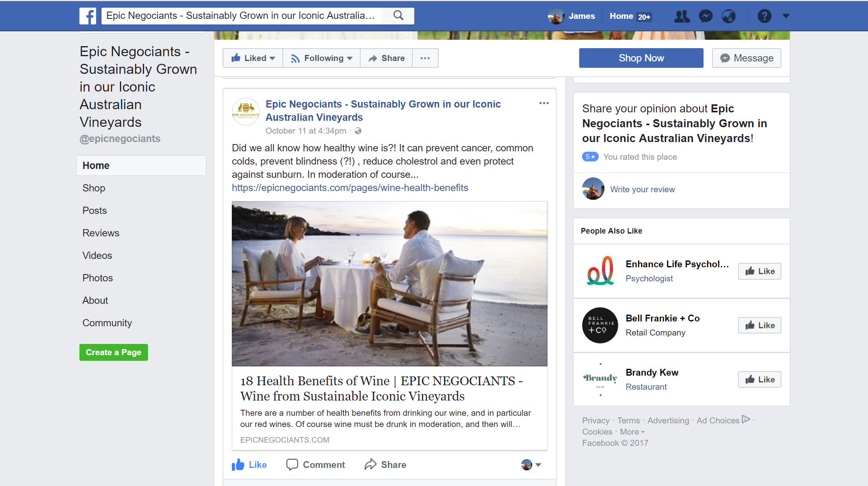868x486 pixels.
Task: Click Epic Negociants logo on post
Action: click(246, 111)
